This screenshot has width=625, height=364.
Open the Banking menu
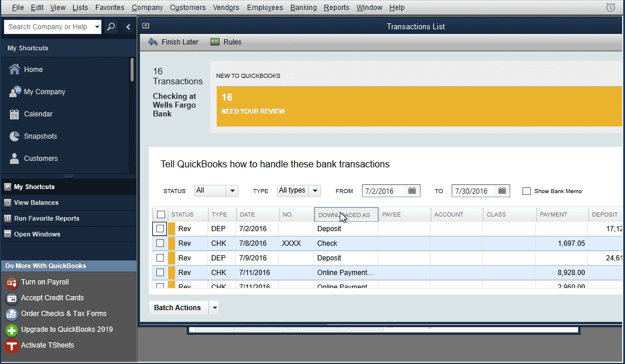(x=303, y=8)
